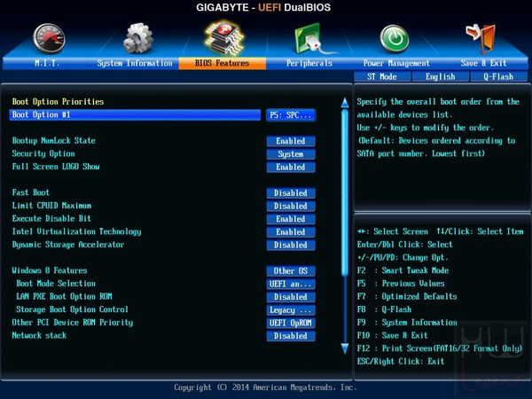The width and height of the screenshot is (532, 399).
Task: Toggle Execute Disable Bit value
Action: 291,219
